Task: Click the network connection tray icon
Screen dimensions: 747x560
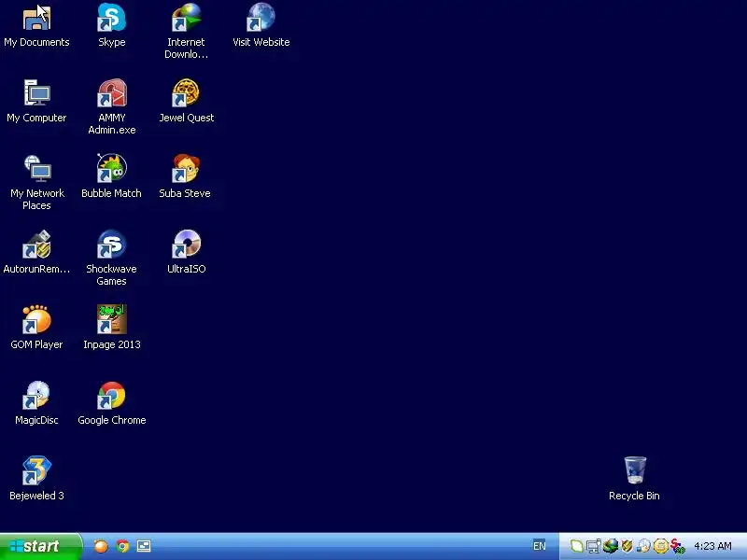Action: (594, 546)
